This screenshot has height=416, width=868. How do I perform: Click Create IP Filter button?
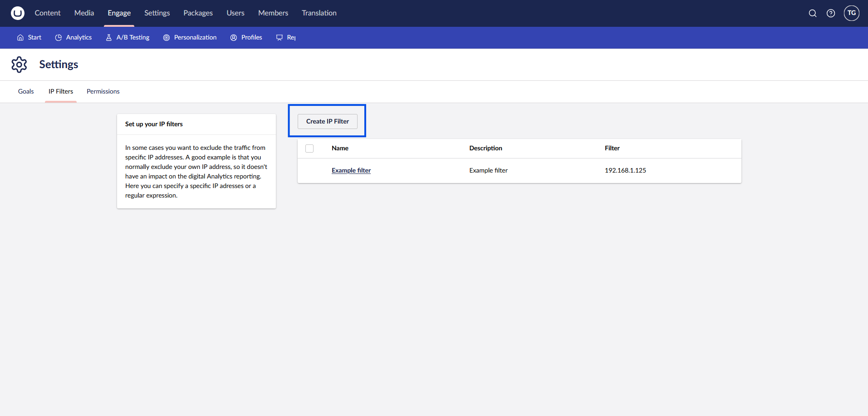[x=327, y=121]
